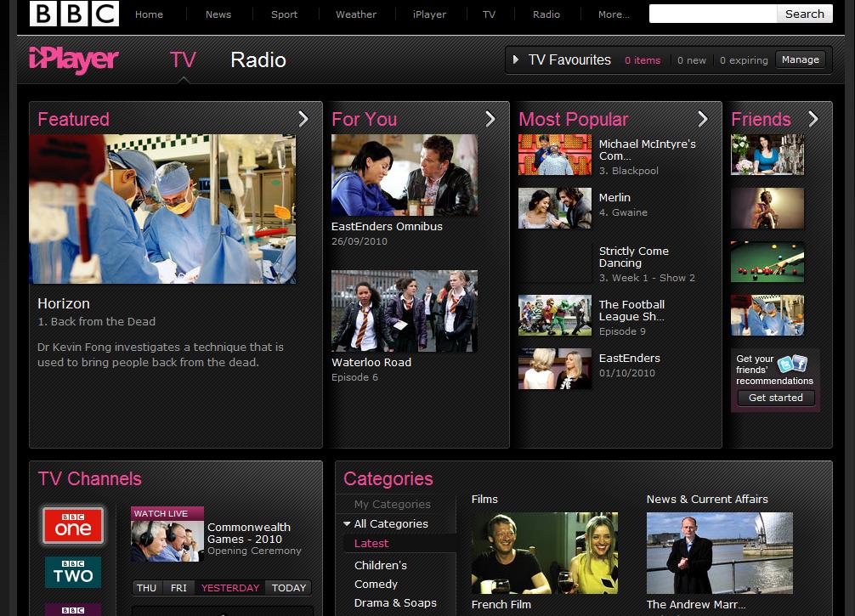Open The Football League Show thumbnail
This screenshot has width=855, height=616.
click(x=554, y=315)
